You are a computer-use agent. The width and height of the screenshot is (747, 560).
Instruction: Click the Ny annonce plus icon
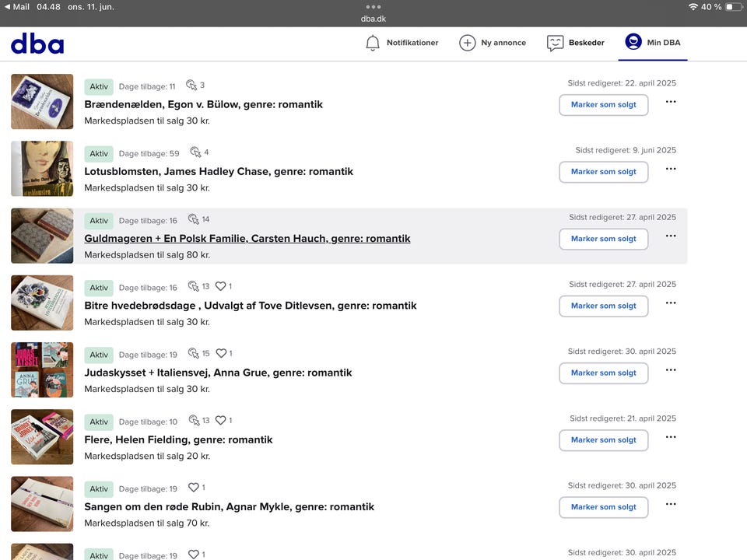(x=468, y=43)
